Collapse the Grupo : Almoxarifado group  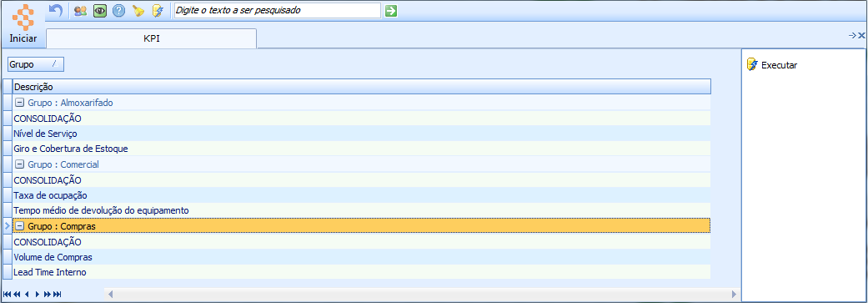[x=20, y=103]
